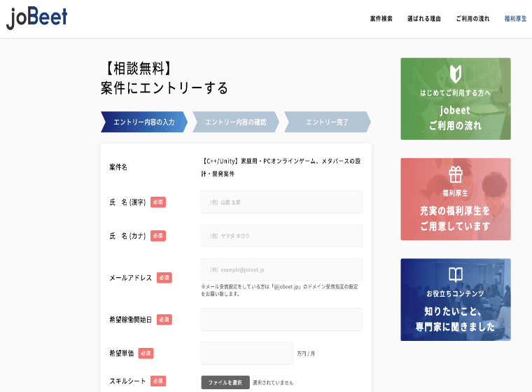Screen dimensions: 532x392
Task: Click the joBeet logo
Action: 37,19
